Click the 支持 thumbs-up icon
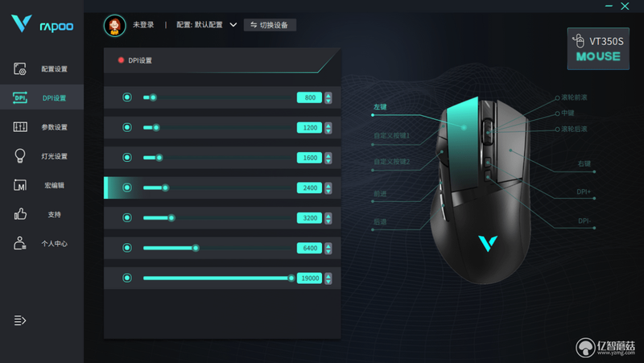 click(x=20, y=214)
